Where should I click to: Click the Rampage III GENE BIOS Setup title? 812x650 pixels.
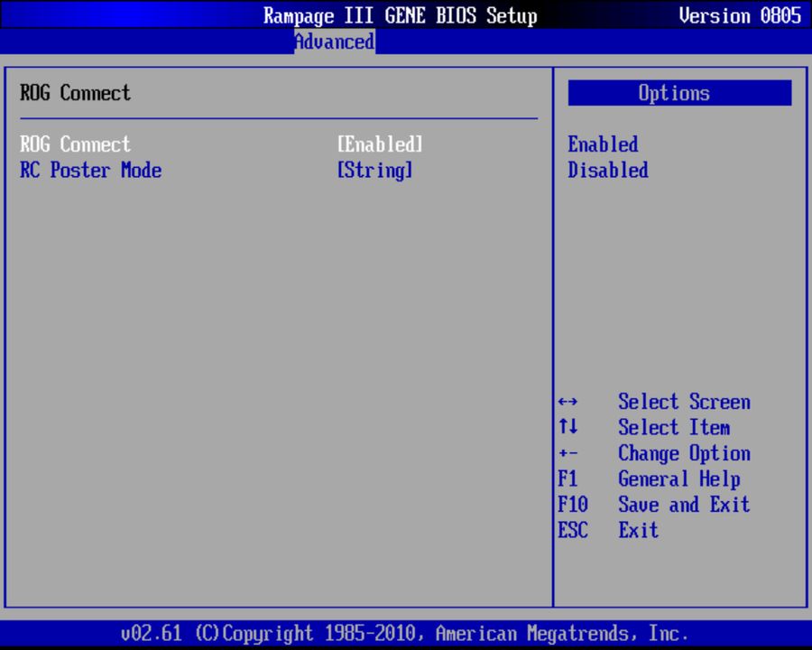(x=401, y=15)
